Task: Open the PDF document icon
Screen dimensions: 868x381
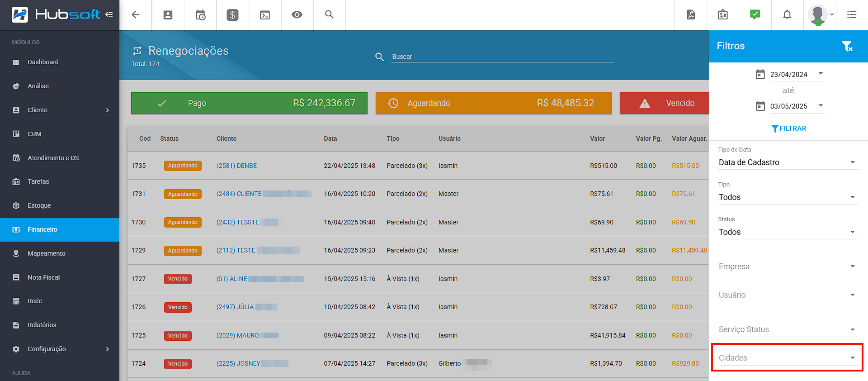Action: click(x=691, y=14)
